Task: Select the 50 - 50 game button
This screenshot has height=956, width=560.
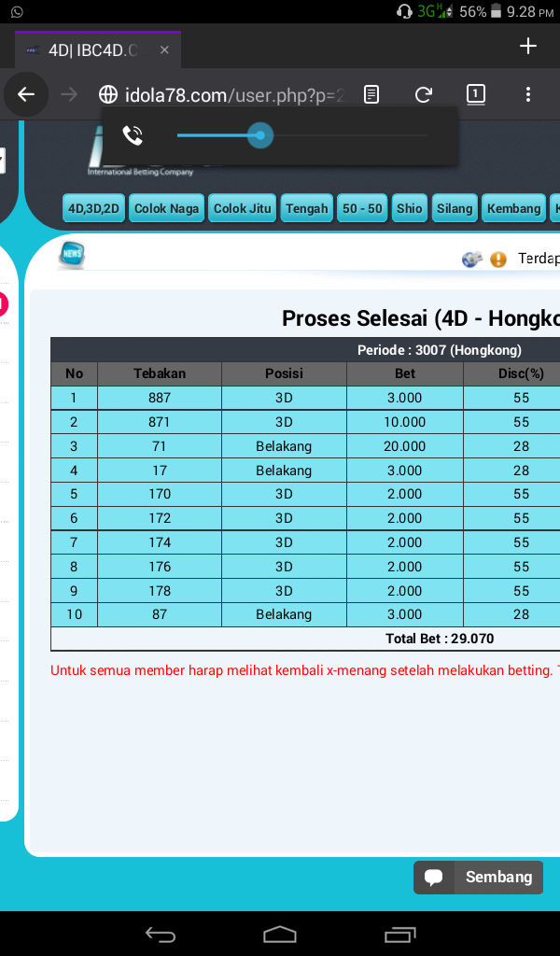Action: (362, 208)
